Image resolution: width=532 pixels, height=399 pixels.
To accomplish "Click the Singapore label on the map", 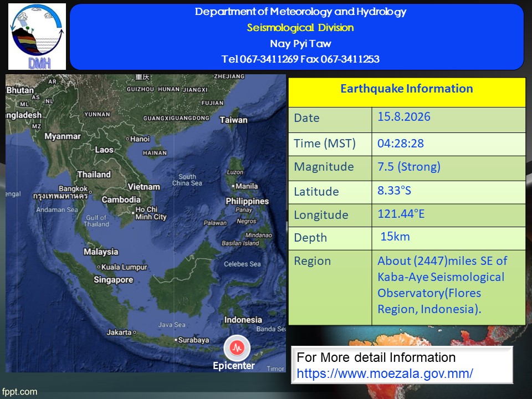I will [x=113, y=280].
